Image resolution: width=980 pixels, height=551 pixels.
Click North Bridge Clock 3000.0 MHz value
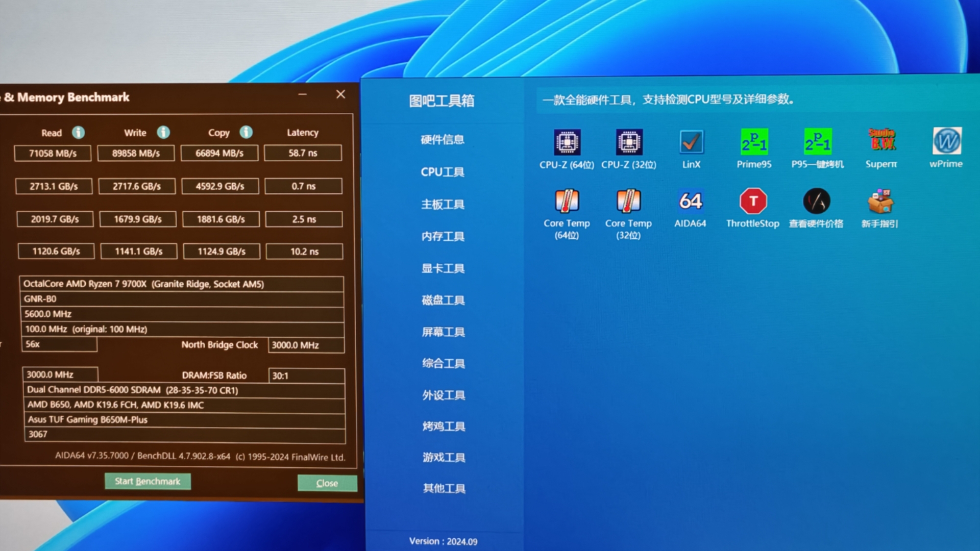pyautogui.click(x=306, y=345)
